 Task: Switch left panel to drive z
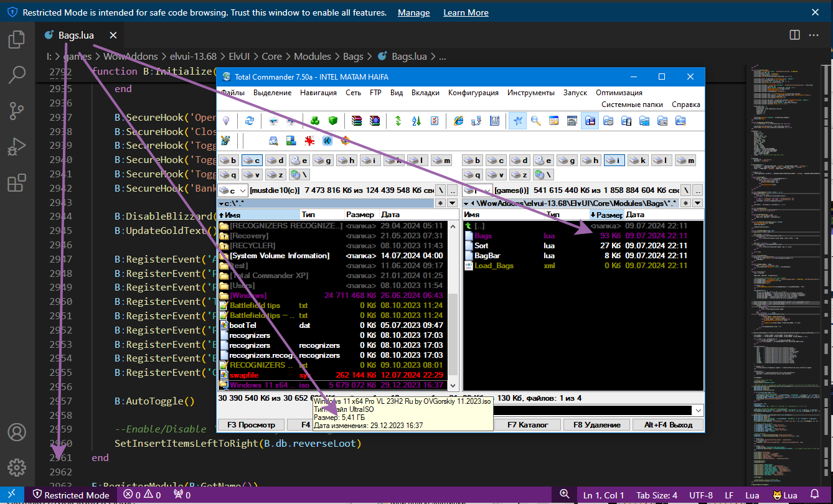click(x=276, y=175)
